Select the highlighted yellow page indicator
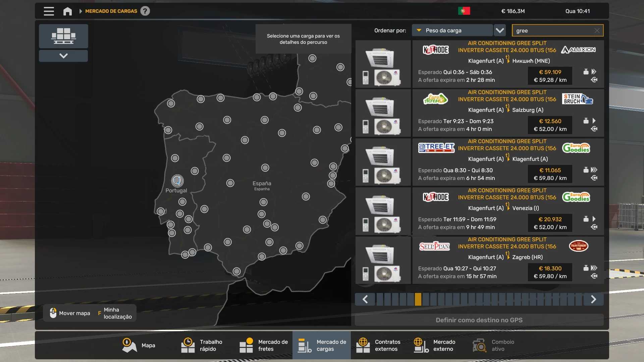Screen dimensions: 644x362 [418, 299]
